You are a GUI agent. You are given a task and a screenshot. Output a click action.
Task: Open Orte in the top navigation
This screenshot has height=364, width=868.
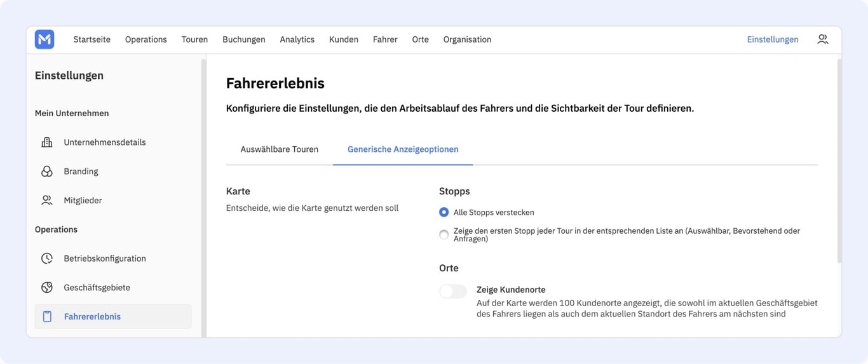(x=420, y=39)
